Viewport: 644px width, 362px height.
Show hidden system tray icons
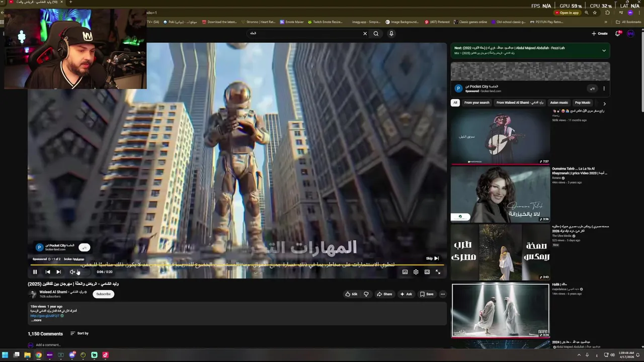tap(578, 355)
